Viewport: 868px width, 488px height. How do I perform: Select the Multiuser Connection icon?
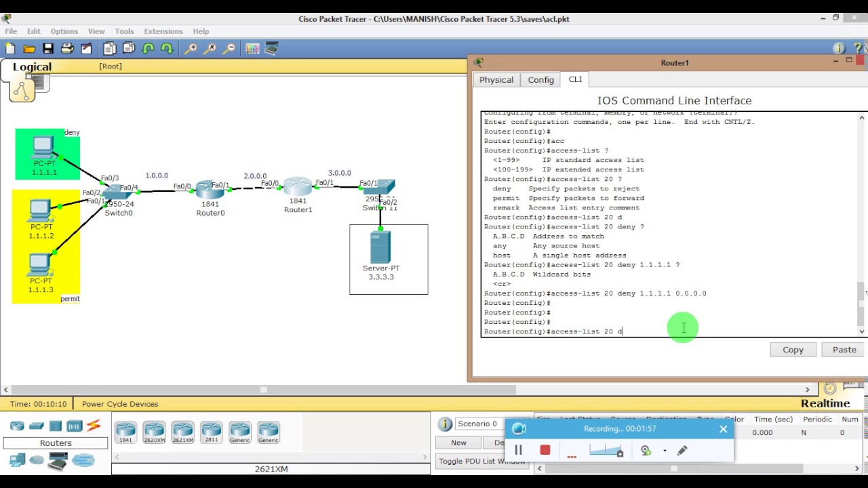click(83, 460)
